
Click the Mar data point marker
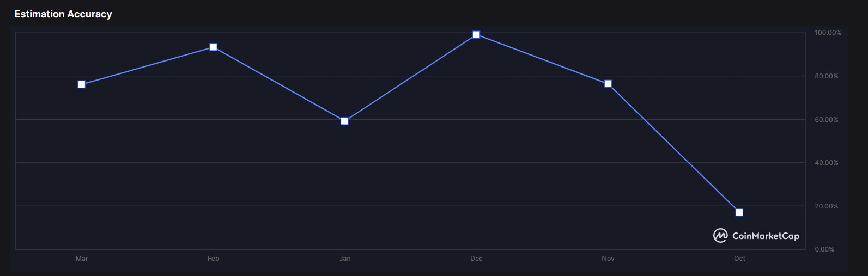pos(82,84)
